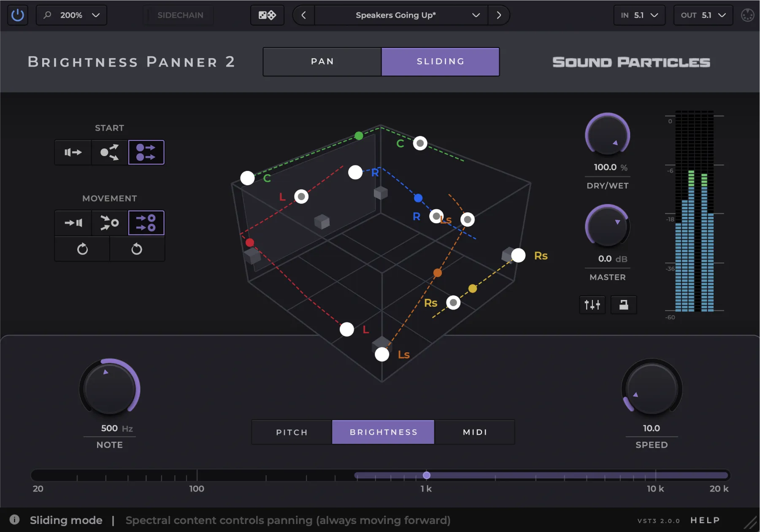This screenshot has width=760, height=532.
Task: Click the VST3 2.0.0 version text
Action: point(658,521)
